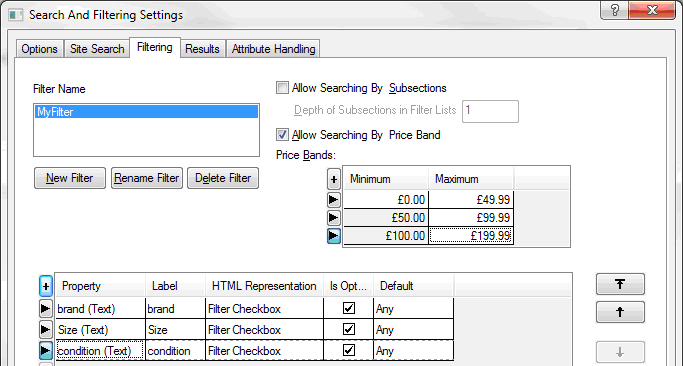Viewport: 683px width, 366px height.
Task: Click the Rename Filter button
Action: (147, 178)
